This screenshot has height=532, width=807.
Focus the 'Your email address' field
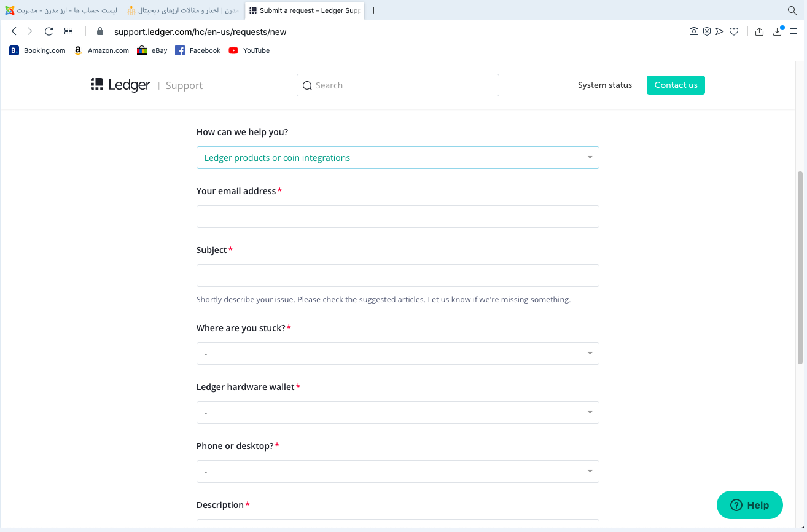(397, 217)
